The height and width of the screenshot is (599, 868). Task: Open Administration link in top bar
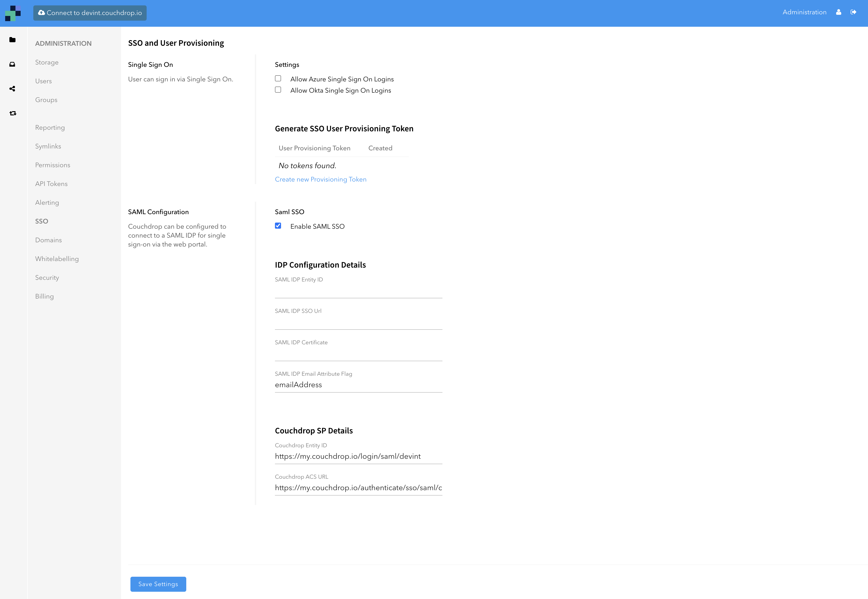point(804,12)
